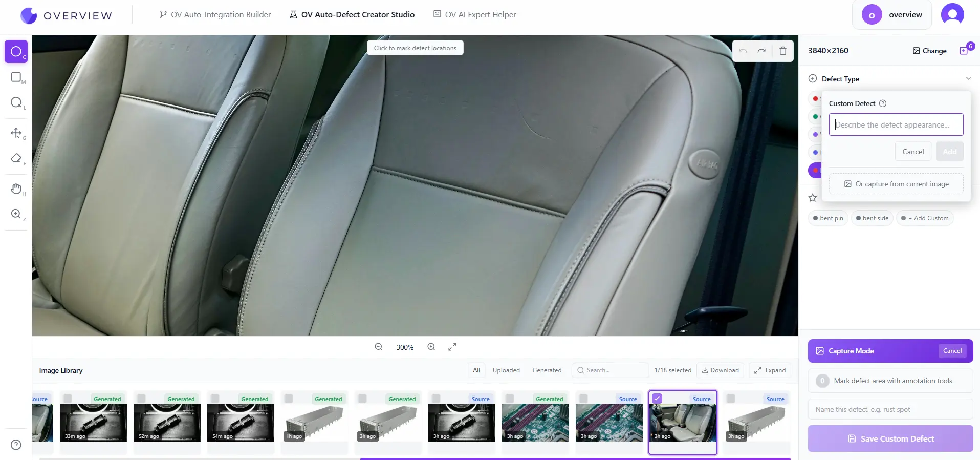Zoom in using the plus magnifier below the canvas
Image resolution: width=980 pixels, height=460 pixels.
tap(431, 347)
